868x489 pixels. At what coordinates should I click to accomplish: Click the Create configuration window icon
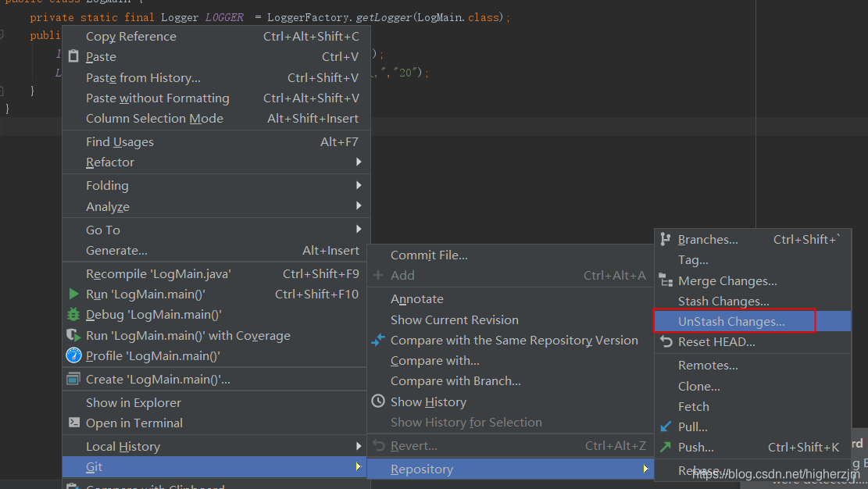[x=73, y=380]
